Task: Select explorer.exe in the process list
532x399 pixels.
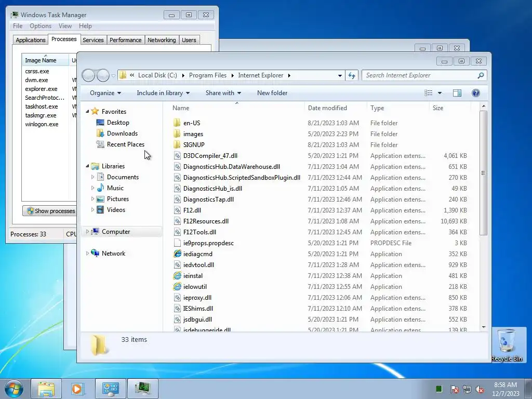Action: 41,89
